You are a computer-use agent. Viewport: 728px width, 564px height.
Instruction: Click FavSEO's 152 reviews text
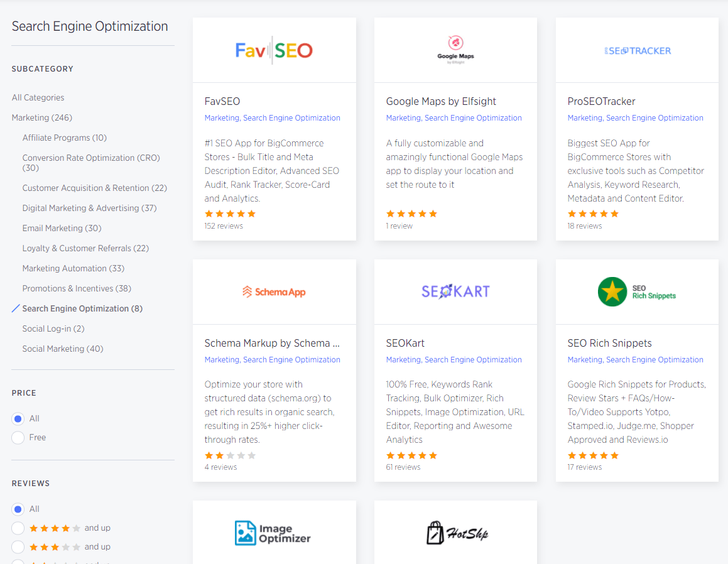(224, 226)
